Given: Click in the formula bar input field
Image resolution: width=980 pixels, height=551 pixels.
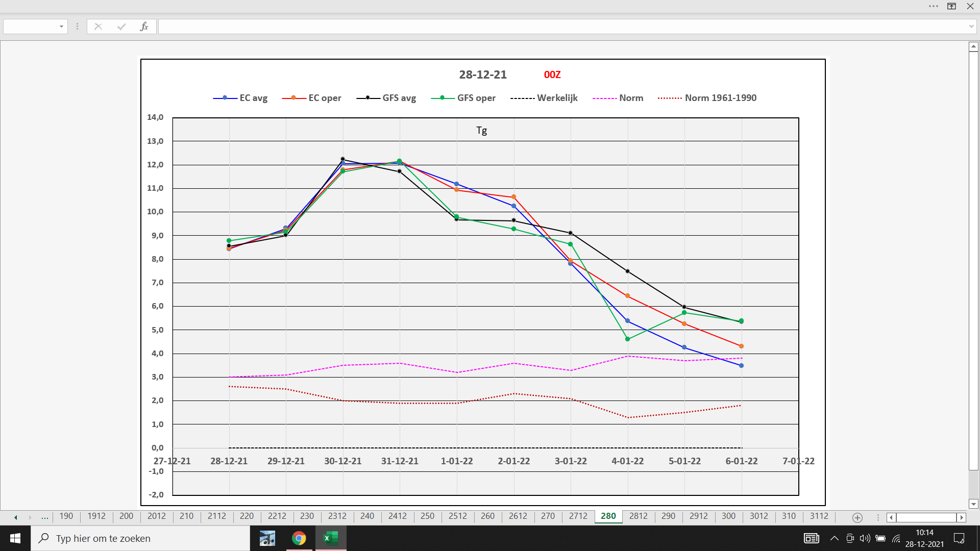Looking at the screenshot, I should 561,27.
